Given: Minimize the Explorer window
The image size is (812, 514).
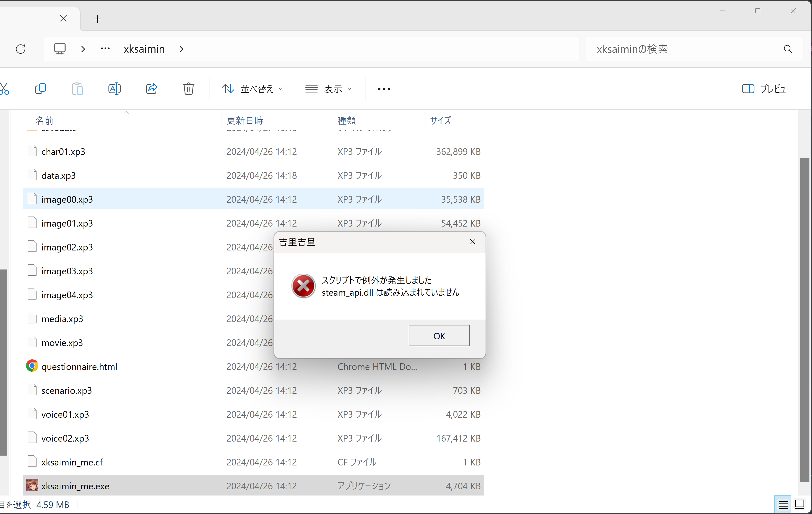Looking at the screenshot, I should (x=722, y=11).
